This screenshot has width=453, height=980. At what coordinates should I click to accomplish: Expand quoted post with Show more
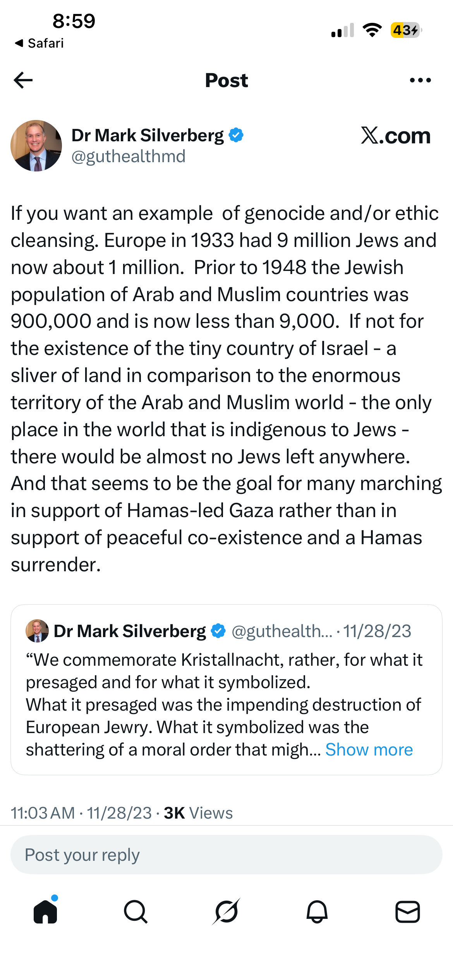(369, 749)
